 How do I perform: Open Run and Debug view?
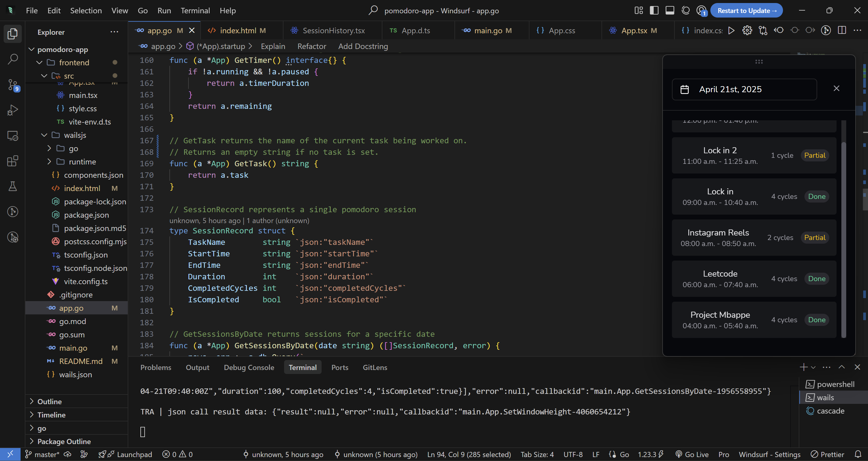pyautogui.click(x=12, y=110)
